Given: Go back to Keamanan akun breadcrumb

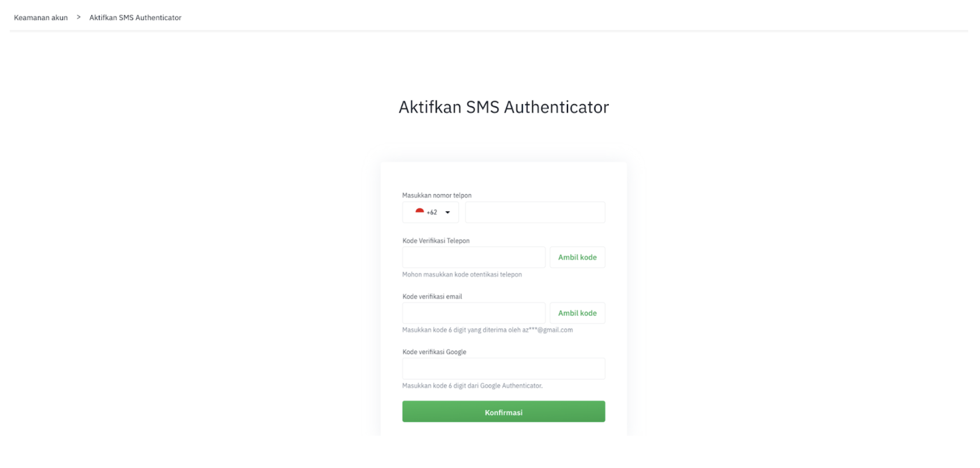Looking at the screenshot, I should (40, 17).
